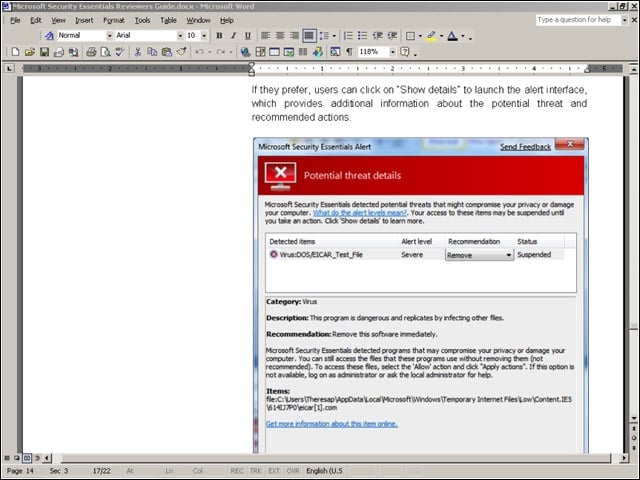Open a file with folder icon
The height and width of the screenshot is (480, 640).
coord(29,52)
